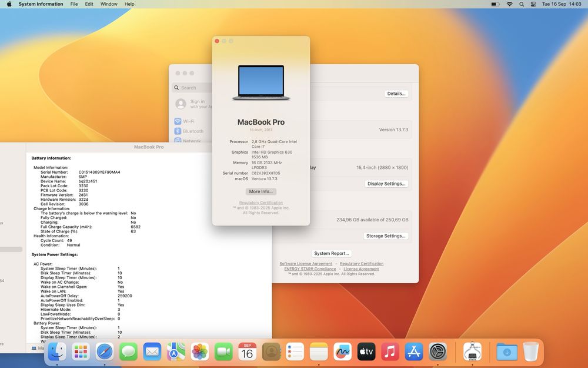588x368 pixels.
Task: Close the About This Mac window
Action: point(217,41)
